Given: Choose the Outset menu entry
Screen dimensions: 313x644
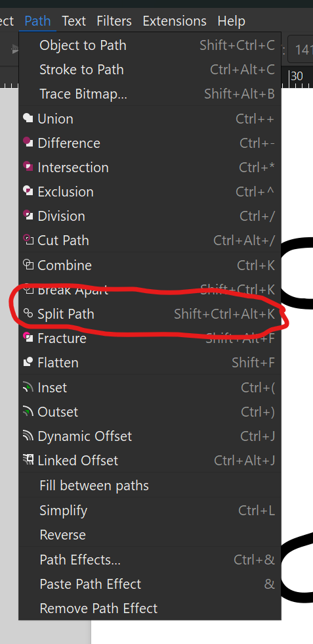Looking at the screenshot, I should pos(150,412).
